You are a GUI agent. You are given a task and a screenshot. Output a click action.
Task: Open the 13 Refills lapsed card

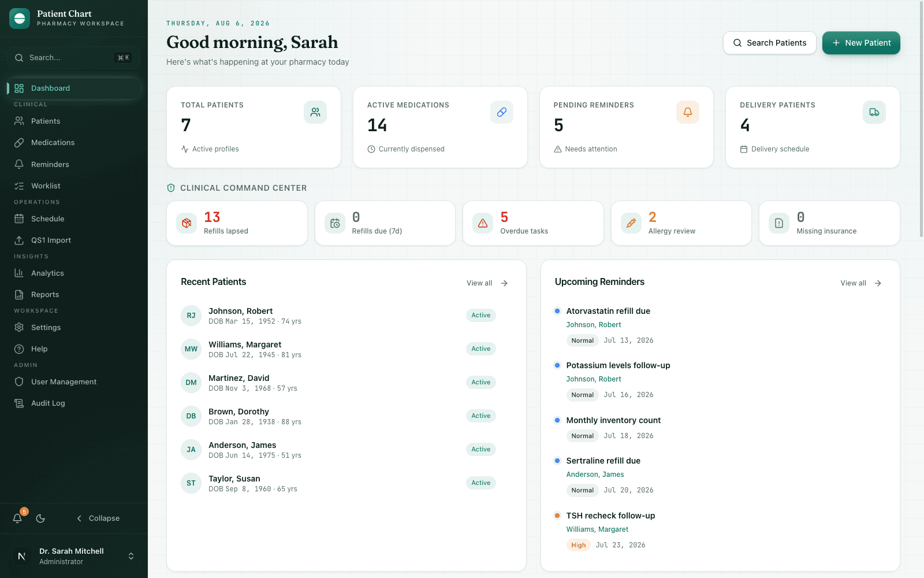coord(237,223)
